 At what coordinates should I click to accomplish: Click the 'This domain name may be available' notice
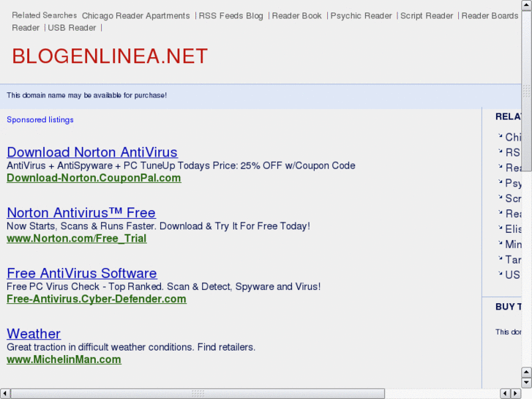coord(86,95)
